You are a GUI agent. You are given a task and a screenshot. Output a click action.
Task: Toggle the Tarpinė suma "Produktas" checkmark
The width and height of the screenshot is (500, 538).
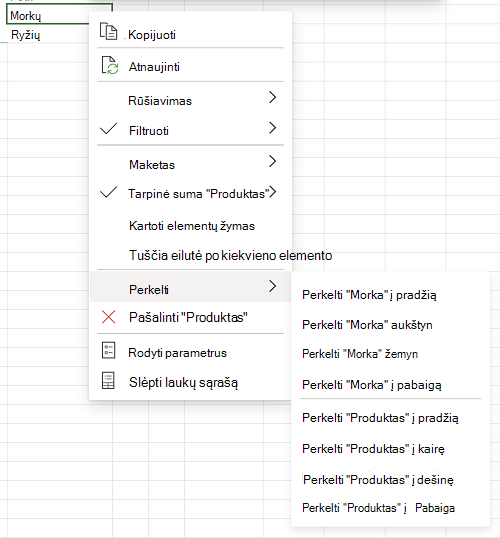[108, 192]
